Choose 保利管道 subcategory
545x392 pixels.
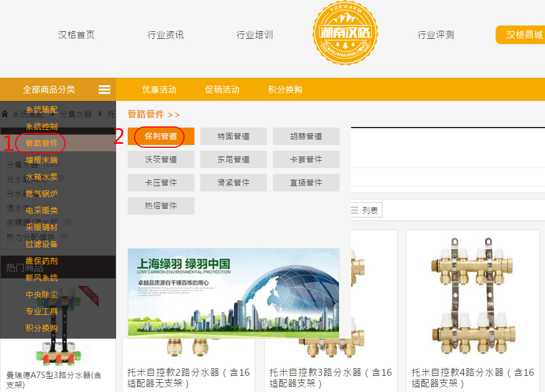[x=161, y=136]
